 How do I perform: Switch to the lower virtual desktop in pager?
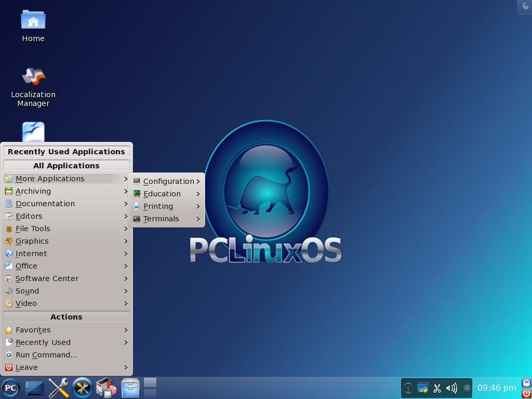pos(150,394)
